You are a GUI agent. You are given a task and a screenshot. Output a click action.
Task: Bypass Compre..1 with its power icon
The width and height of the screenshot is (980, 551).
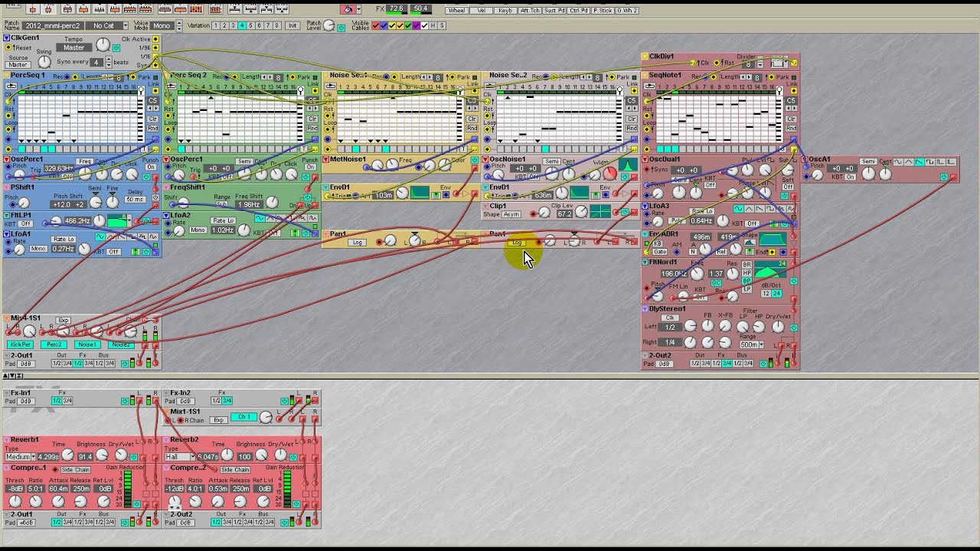(x=136, y=504)
